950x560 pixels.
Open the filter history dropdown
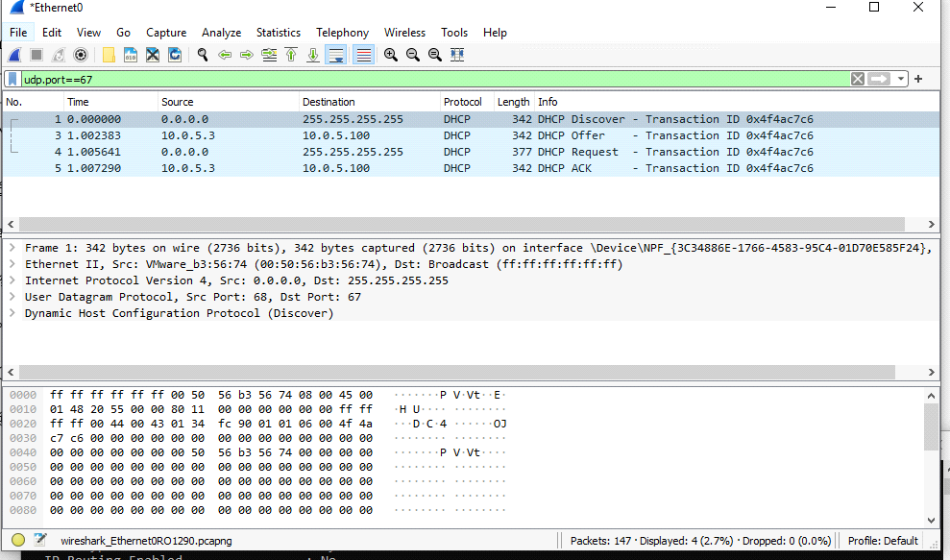coord(901,79)
